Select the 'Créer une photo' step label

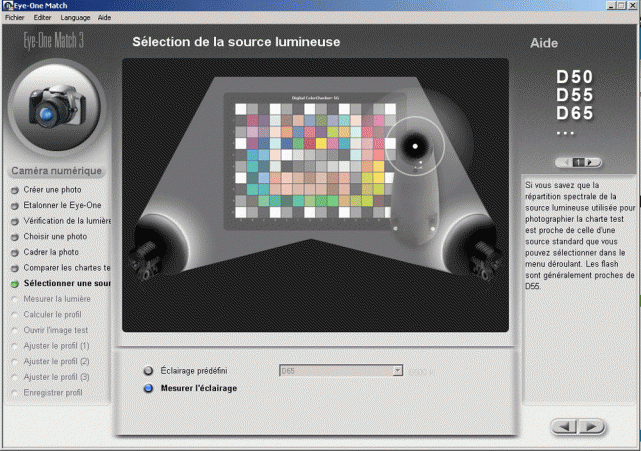[52, 190]
